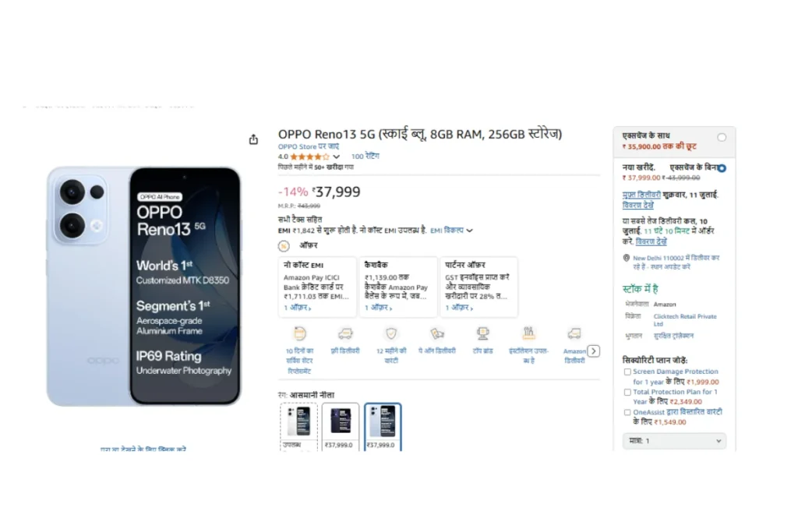Expand the star rating breakdown chevron
This screenshot has height=532, width=798.
[x=336, y=157]
